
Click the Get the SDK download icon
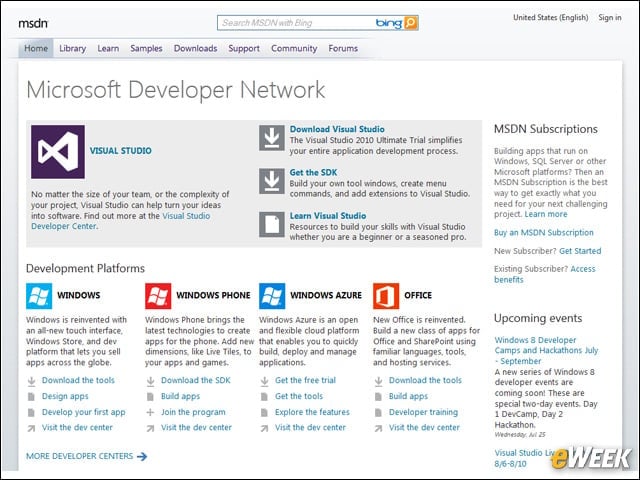[272, 181]
